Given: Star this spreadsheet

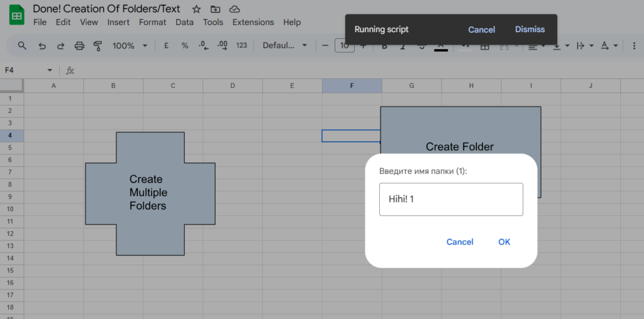Looking at the screenshot, I should (x=196, y=9).
